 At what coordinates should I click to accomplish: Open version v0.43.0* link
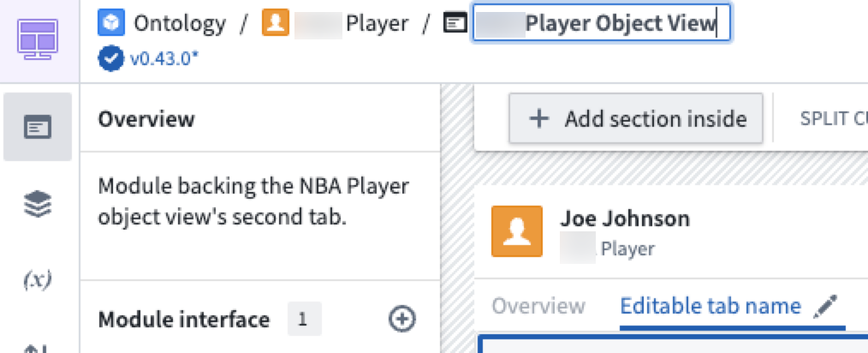point(163,59)
